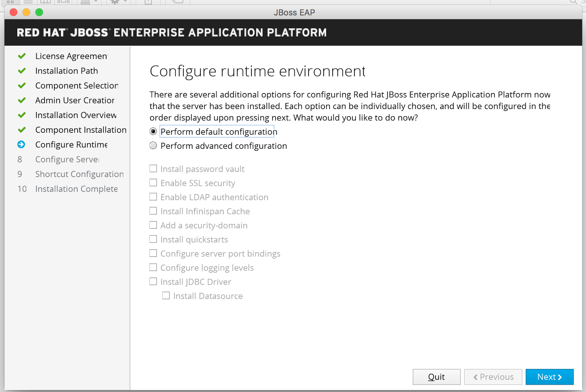This screenshot has width=586, height=392.
Task: Click the green checkmark beside License Agreement
Action: 22,56
